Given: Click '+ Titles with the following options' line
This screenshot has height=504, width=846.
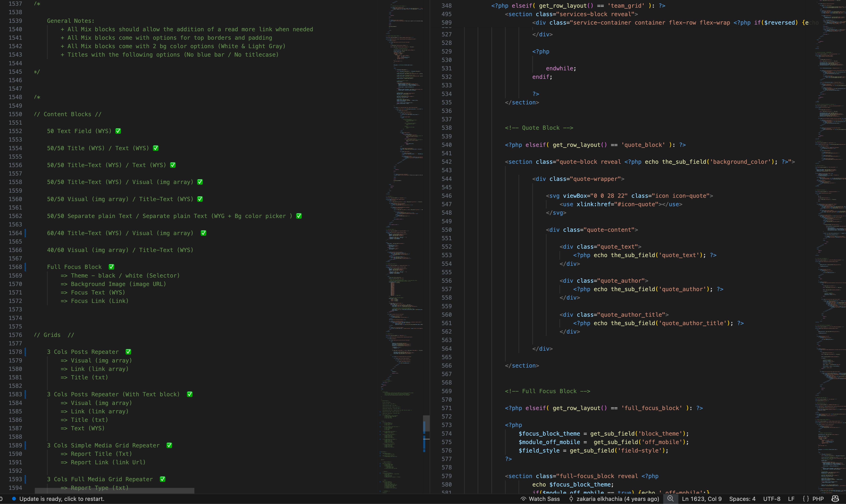Looking at the screenshot, I should pyautogui.click(x=169, y=55).
